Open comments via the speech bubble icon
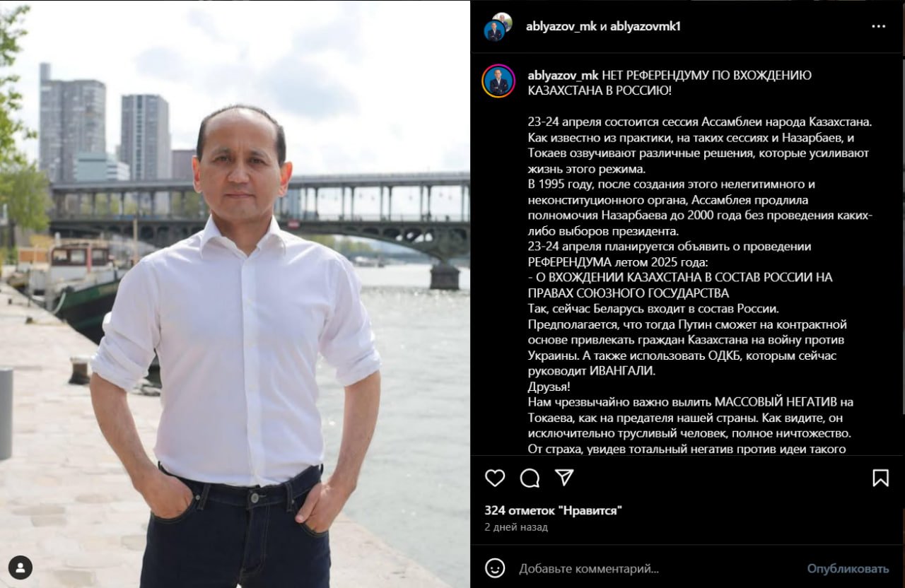Image resolution: width=905 pixels, height=588 pixels. 530,478
